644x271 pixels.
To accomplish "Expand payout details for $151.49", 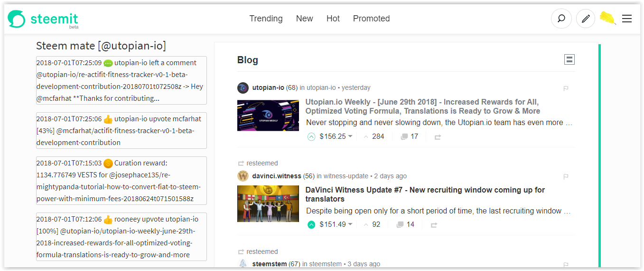I will [336, 224].
